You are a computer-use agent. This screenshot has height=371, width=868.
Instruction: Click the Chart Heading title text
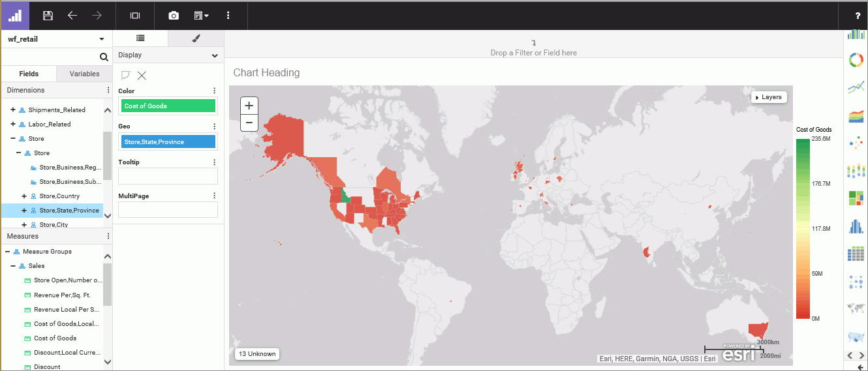[x=266, y=72]
